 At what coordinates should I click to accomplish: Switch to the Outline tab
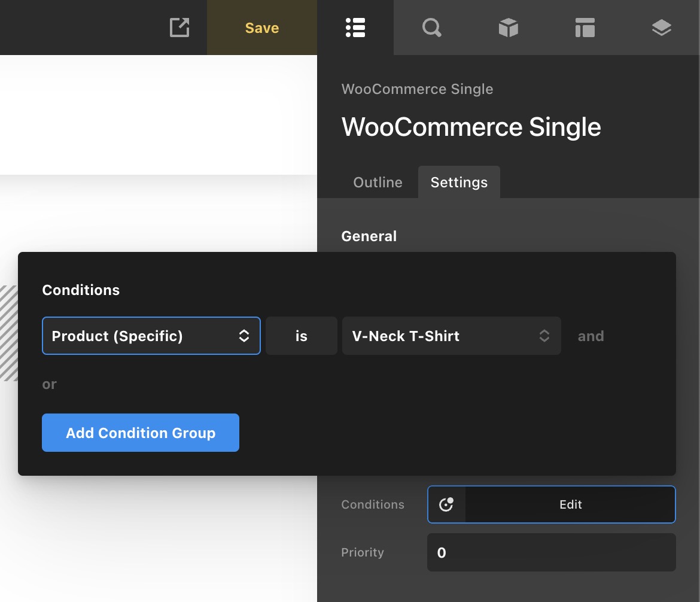(x=378, y=183)
